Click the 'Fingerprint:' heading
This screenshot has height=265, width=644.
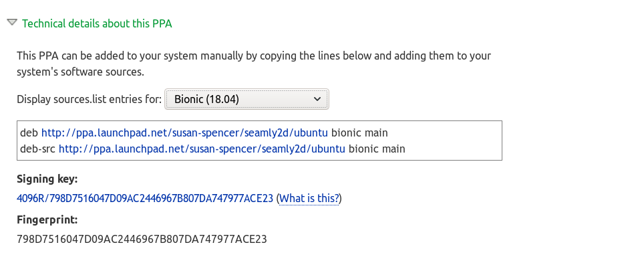point(47,219)
